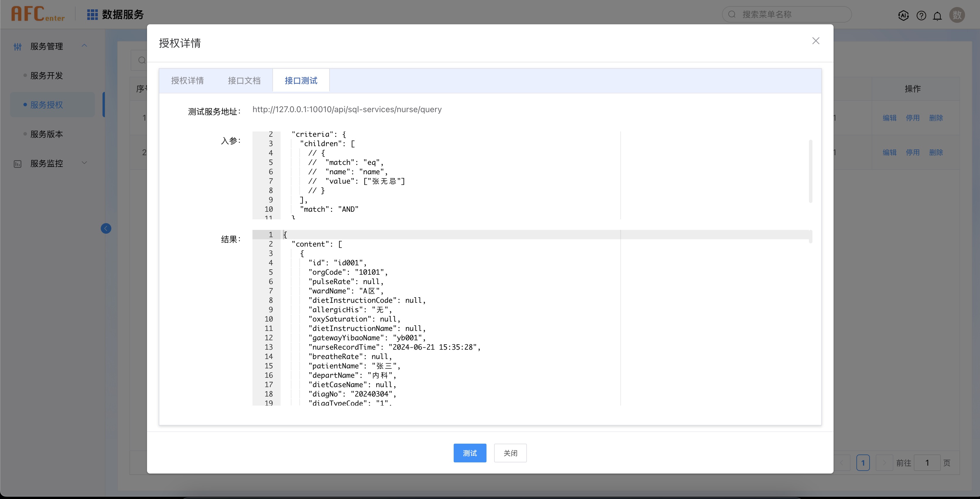Viewport: 980px width, 499px height.
Task: Open 服务开发 in sidebar
Action: coord(46,76)
